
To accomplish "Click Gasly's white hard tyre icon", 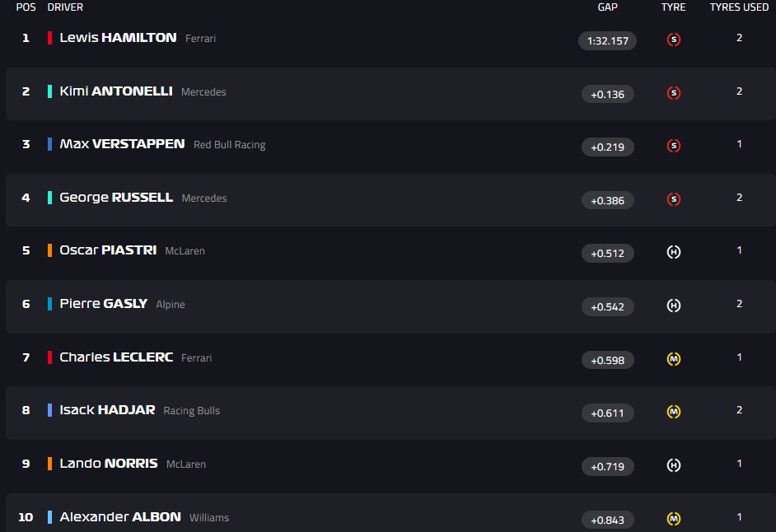I will (673, 306).
